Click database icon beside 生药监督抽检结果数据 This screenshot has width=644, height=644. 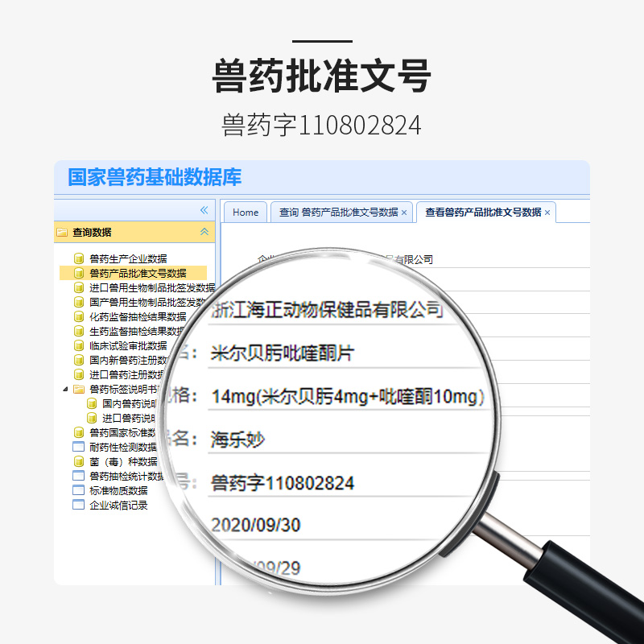tap(78, 331)
